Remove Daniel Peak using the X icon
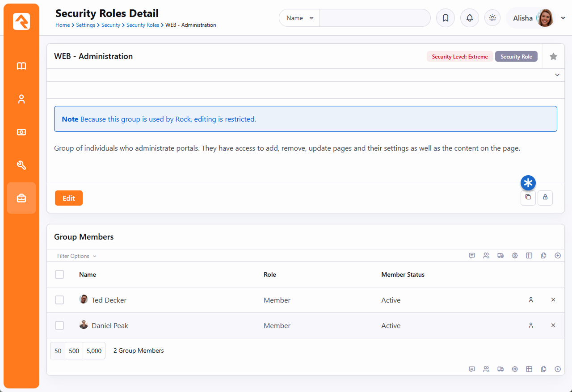Viewport: 572px width, 392px height. 553,325
